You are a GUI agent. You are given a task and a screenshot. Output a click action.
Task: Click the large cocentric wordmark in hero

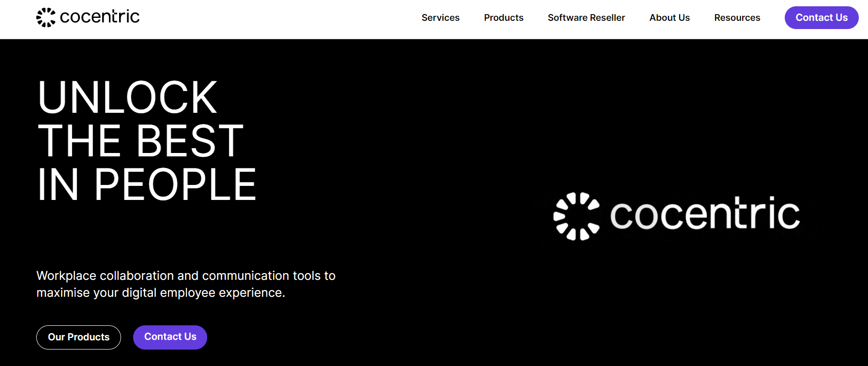click(704, 214)
